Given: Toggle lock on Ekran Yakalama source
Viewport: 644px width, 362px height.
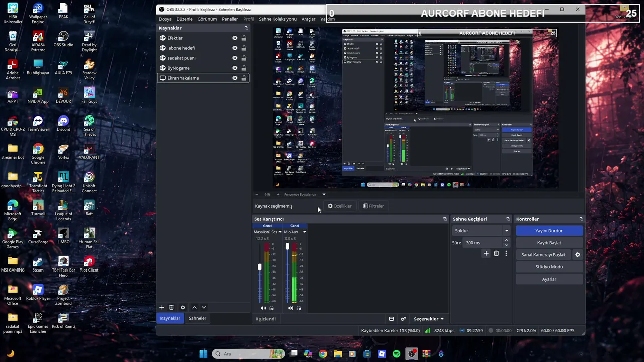Looking at the screenshot, I should (x=244, y=78).
